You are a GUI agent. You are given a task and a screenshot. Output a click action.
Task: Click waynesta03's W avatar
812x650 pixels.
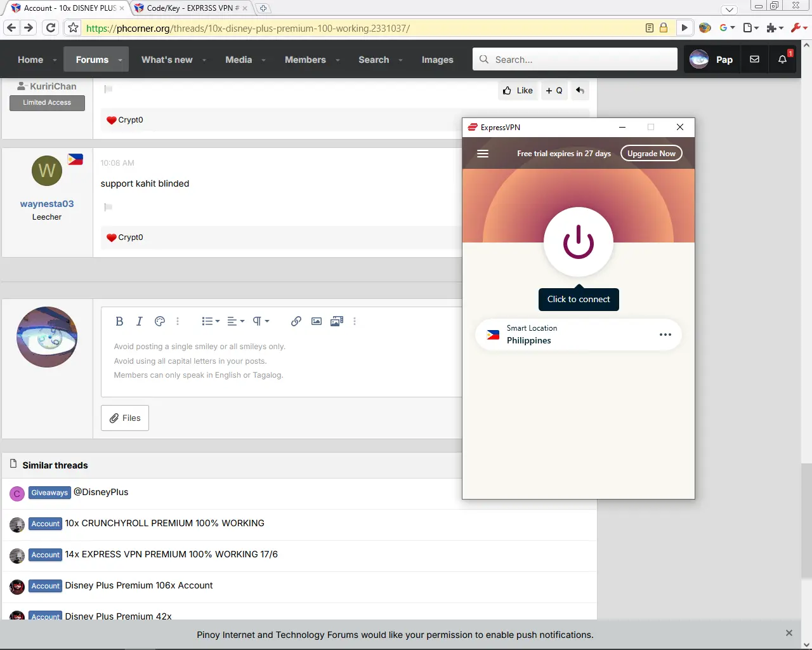pos(47,170)
